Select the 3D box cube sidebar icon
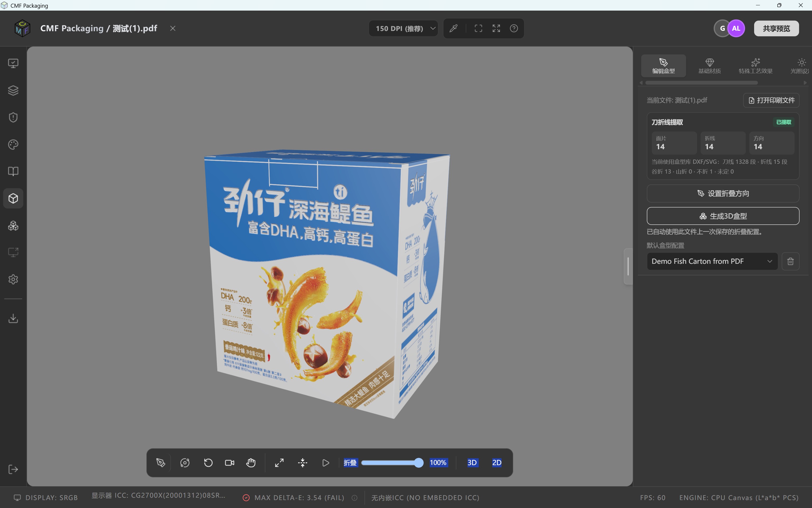The height and width of the screenshot is (508, 812). point(13,198)
